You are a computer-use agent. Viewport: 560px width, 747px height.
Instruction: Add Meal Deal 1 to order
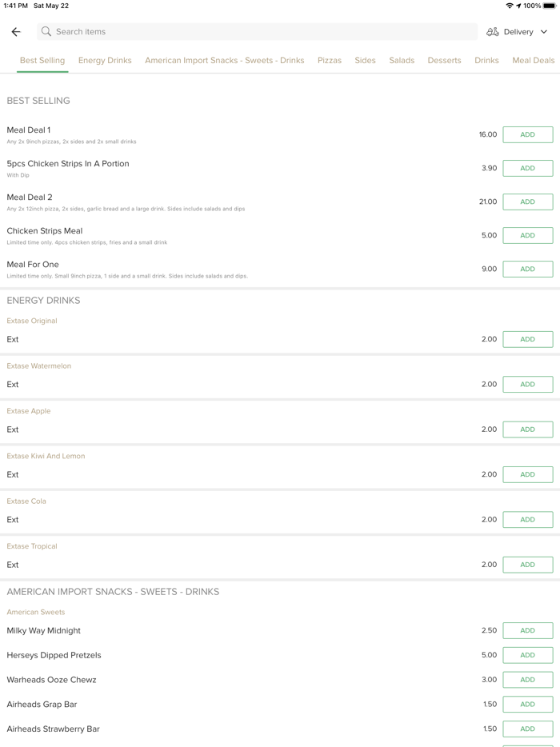point(527,134)
